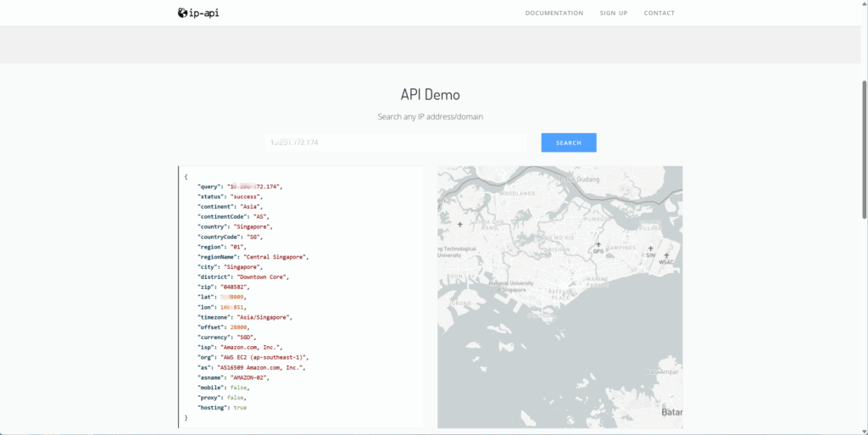Select the "org": "AWS EC2" line
The width and height of the screenshot is (868, 435).
[253, 357]
